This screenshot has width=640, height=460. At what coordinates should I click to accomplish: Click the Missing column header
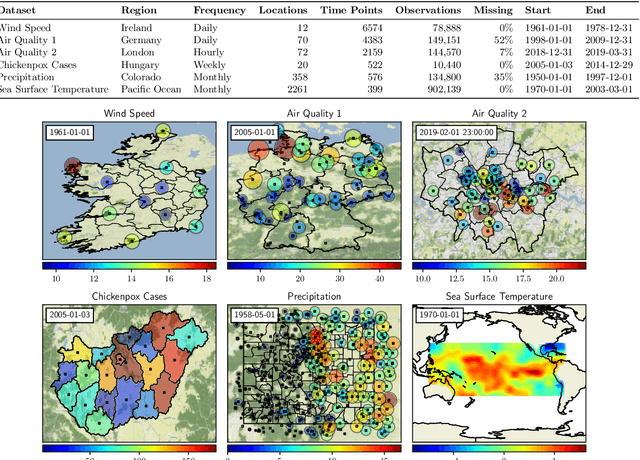pyautogui.click(x=493, y=10)
